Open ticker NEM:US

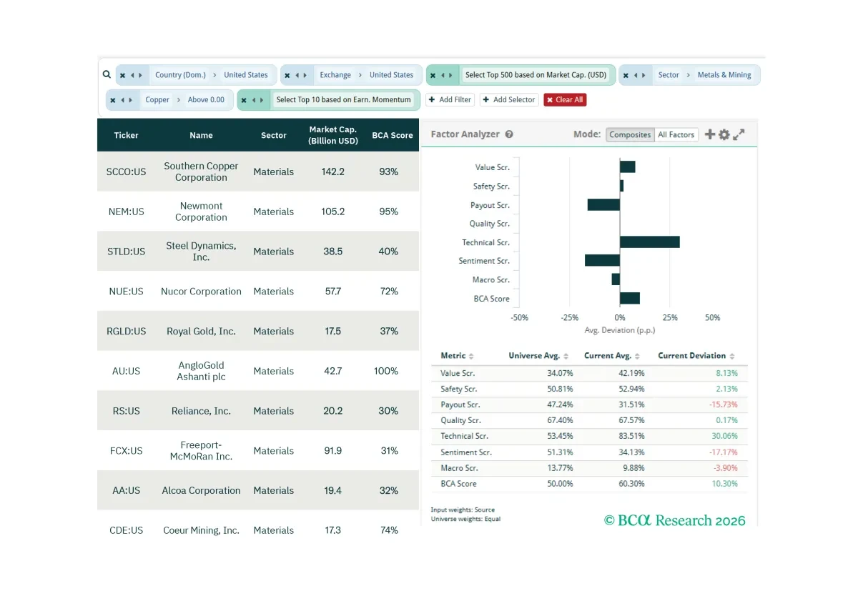(127, 212)
